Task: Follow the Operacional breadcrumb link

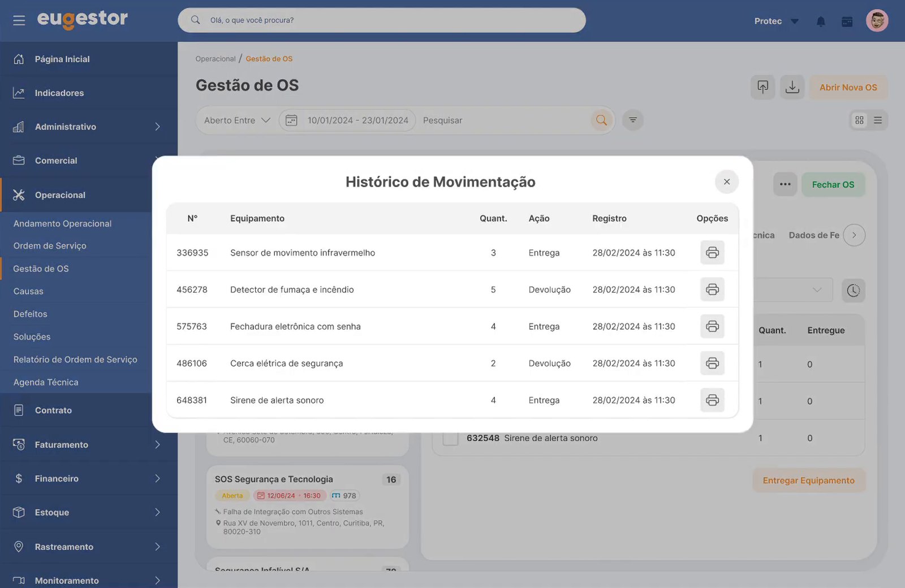Action: [x=216, y=59]
